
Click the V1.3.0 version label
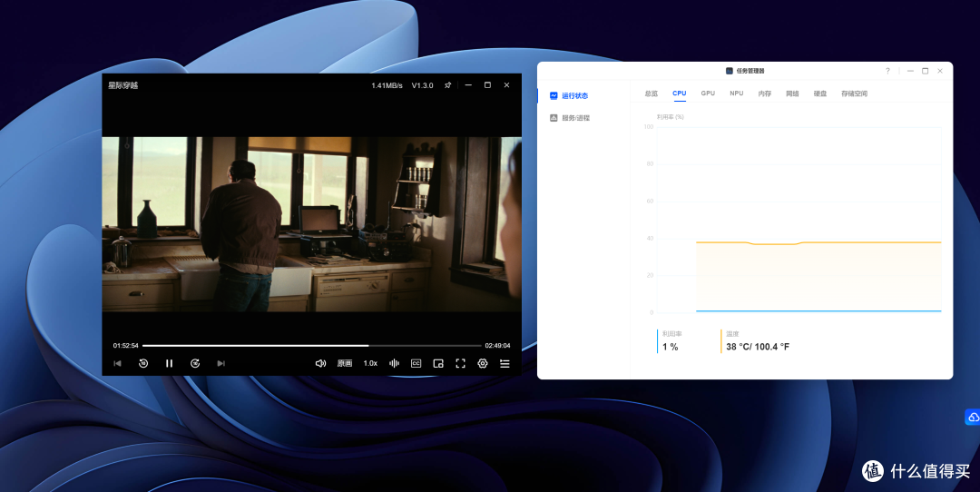point(422,85)
